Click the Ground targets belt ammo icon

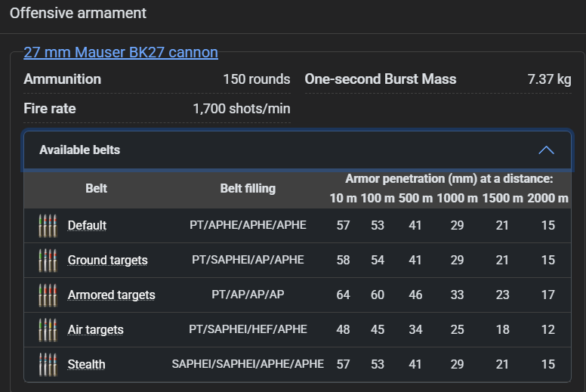[x=48, y=260]
